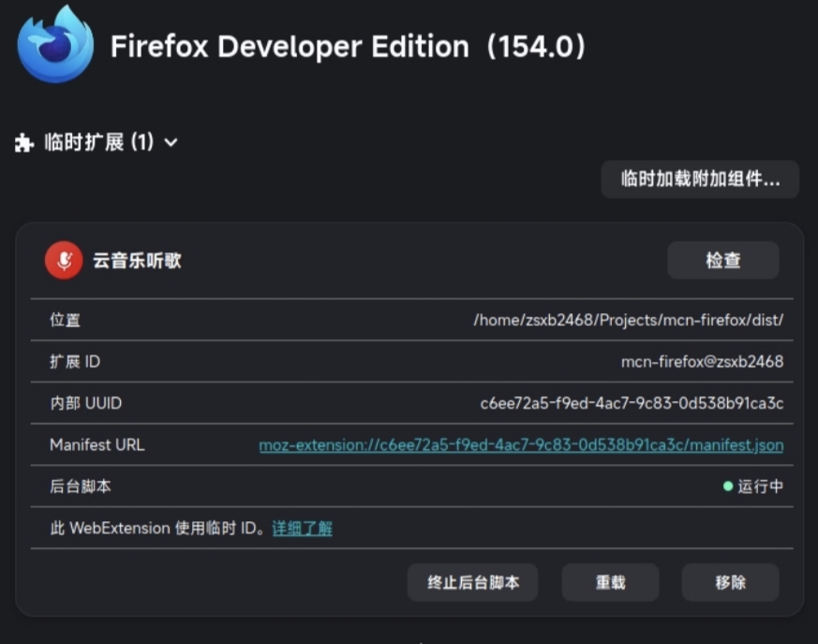Click the Firefox Developer Edition (154.0) heading
The height and width of the screenshot is (644, 818).
click(349, 47)
